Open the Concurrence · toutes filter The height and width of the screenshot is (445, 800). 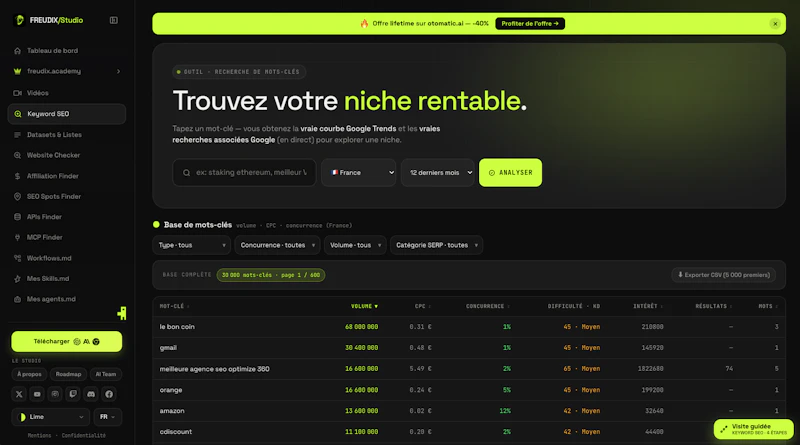pos(278,245)
